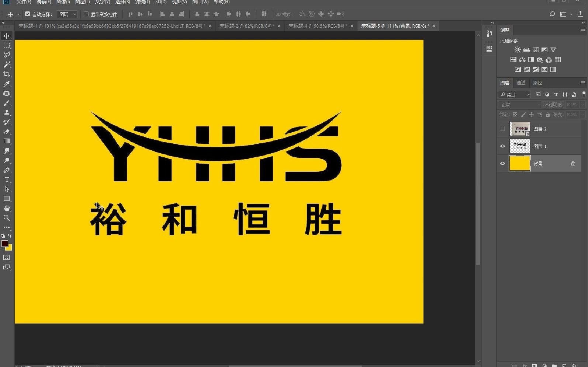588x367 pixels.
Task: Open the Opacity value dropdown
Action: [583, 105]
